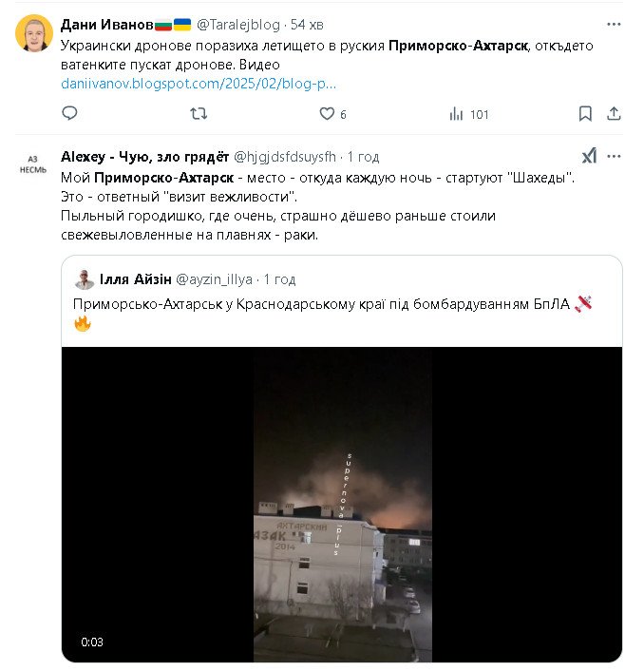Open the quoted post text about Приморсько-Ахтарськ
Viewport: 644px width, 671px height.
[323, 304]
